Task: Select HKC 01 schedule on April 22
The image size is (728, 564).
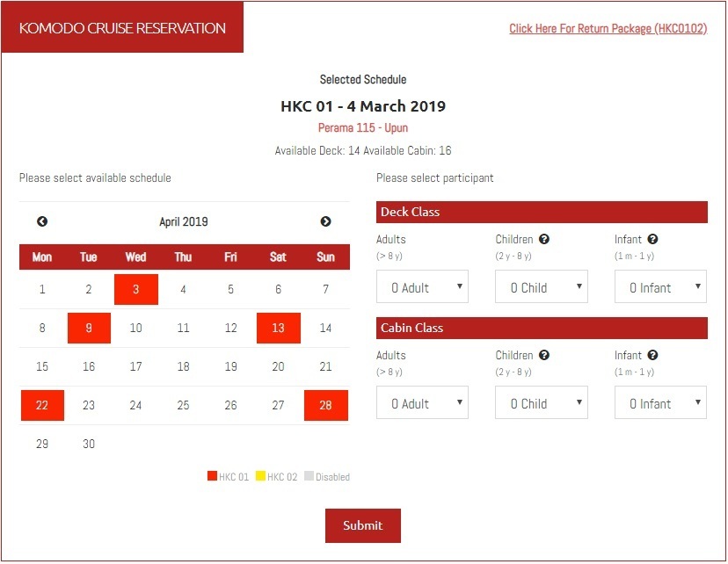Action: point(42,405)
